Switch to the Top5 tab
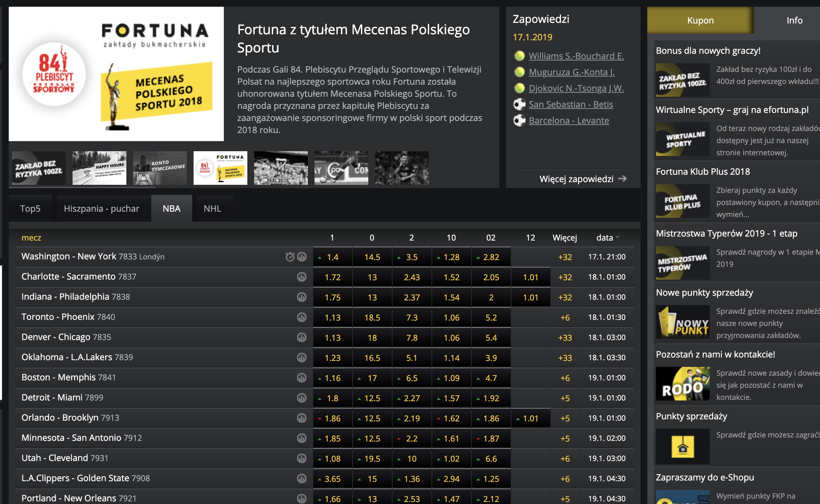The height and width of the screenshot is (504, 820). pyautogui.click(x=30, y=208)
